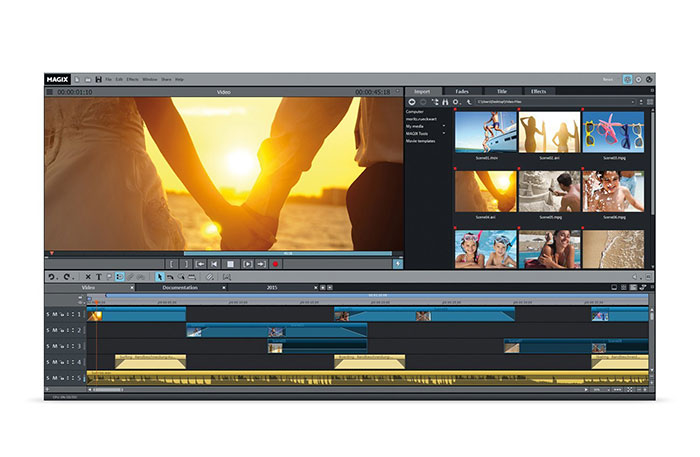700x457 pixels.
Task: Mute track 2 with its M button
Action: (x=56, y=331)
